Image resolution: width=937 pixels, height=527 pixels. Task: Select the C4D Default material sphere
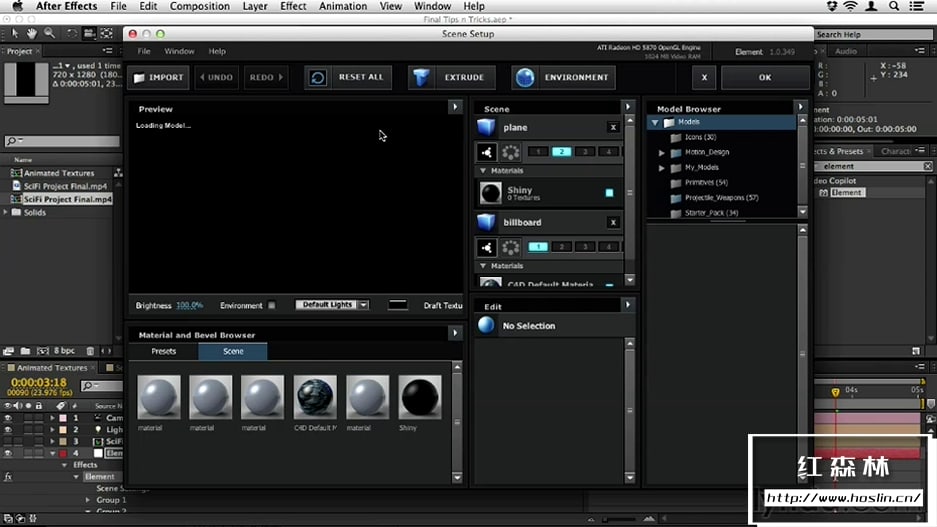(315, 397)
